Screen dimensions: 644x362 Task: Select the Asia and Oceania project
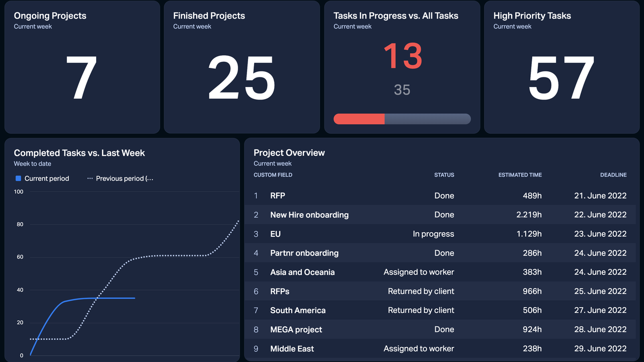[302, 272]
